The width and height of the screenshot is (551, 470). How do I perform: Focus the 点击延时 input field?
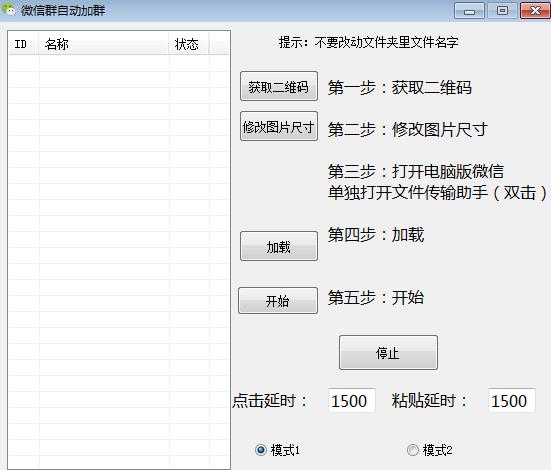[x=352, y=400]
